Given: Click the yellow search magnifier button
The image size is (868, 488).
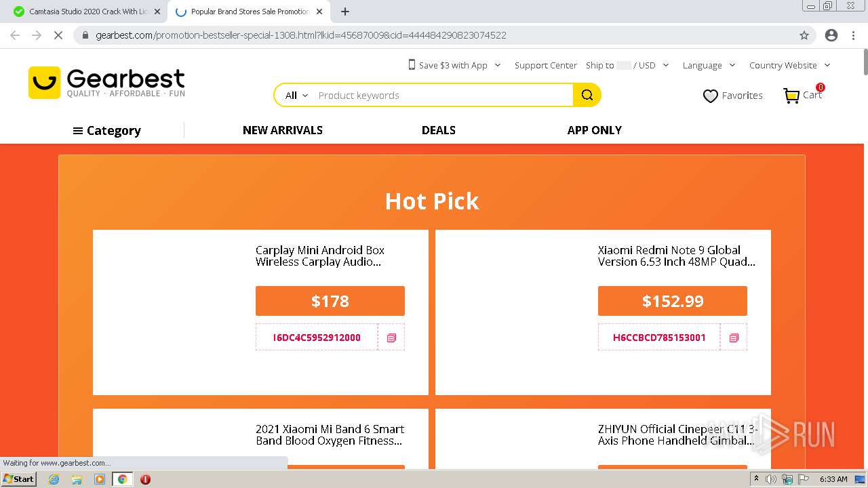Looking at the screenshot, I should click(x=587, y=96).
